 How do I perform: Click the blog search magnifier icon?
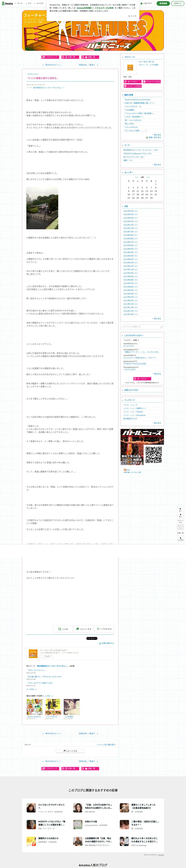tap(161, 327)
